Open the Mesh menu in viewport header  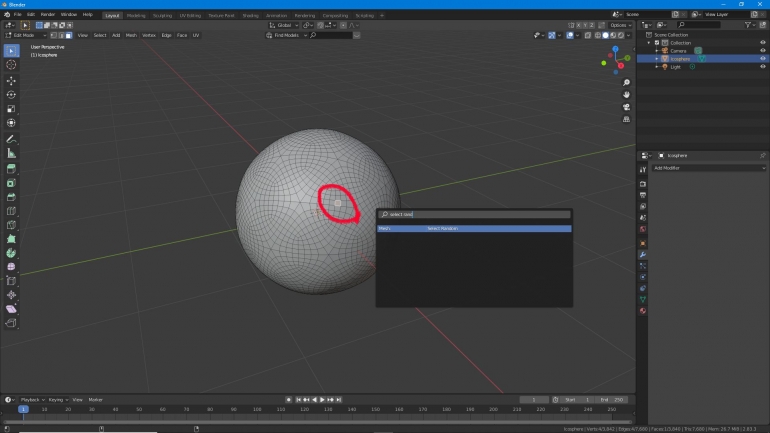(131, 35)
